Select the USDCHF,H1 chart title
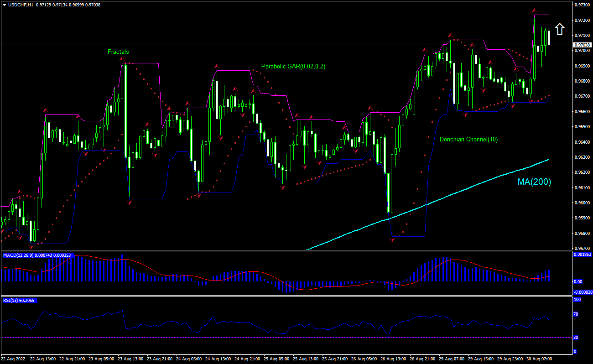Screen dimensions: 593x364 21,4
